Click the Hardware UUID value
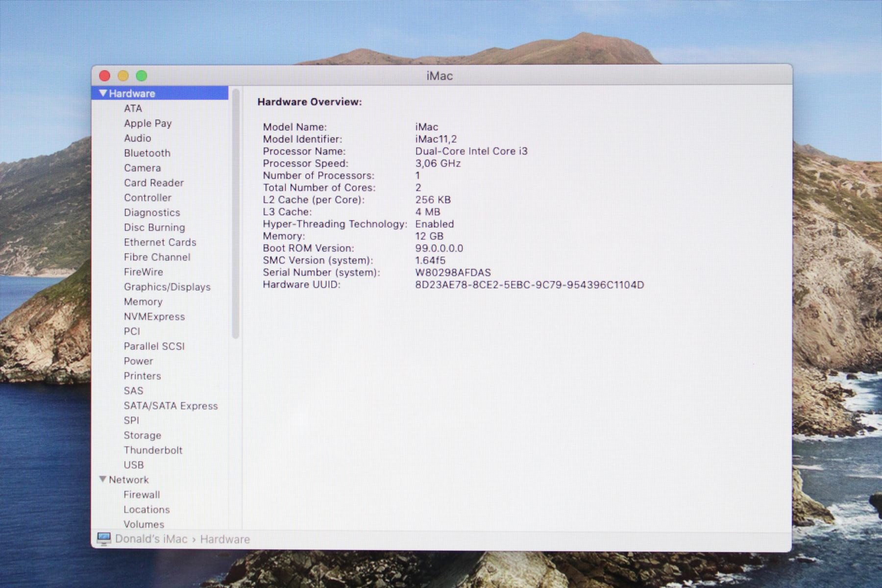Screen dimensions: 882x588 530,285
